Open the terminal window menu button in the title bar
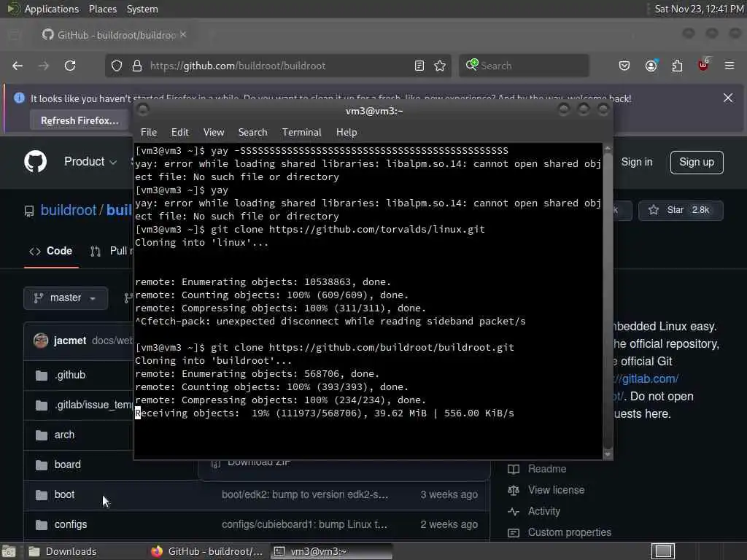 click(x=142, y=110)
